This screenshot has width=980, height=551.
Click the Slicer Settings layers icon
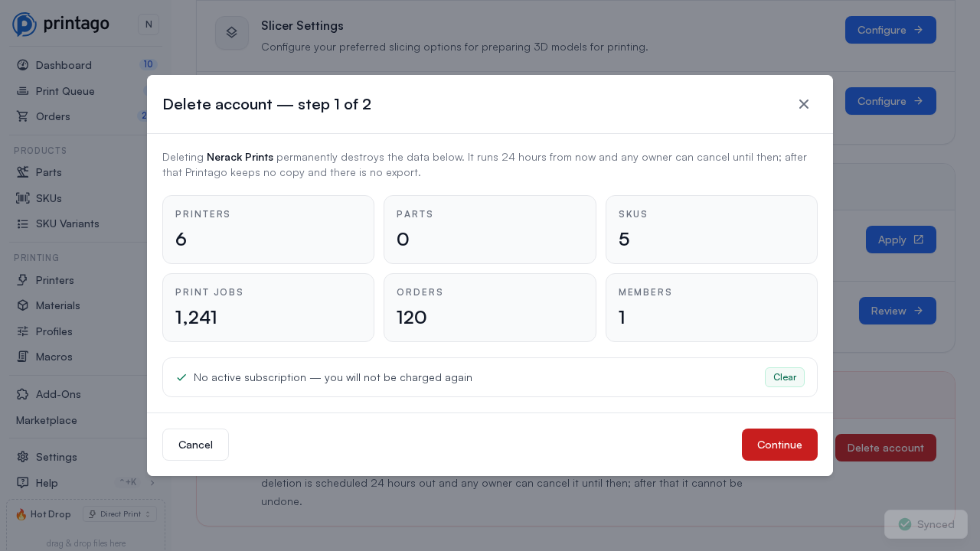pyautogui.click(x=232, y=33)
